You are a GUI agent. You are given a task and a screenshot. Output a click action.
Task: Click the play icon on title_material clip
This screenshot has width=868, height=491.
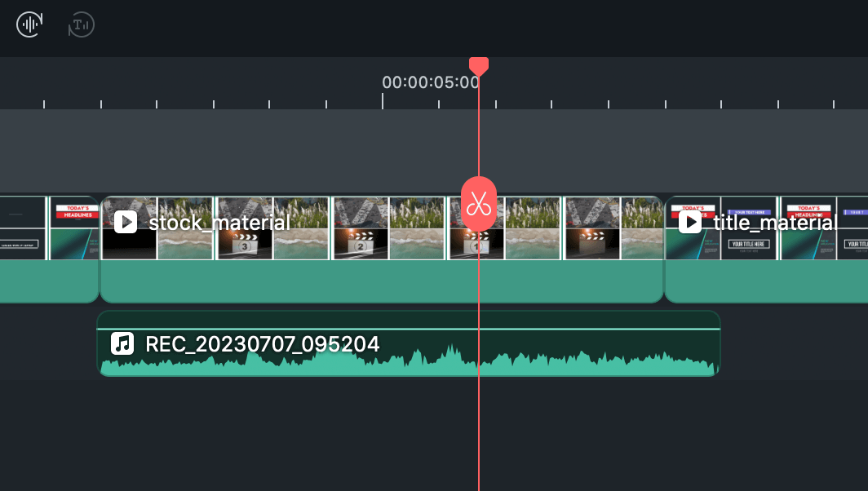(x=690, y=222)
